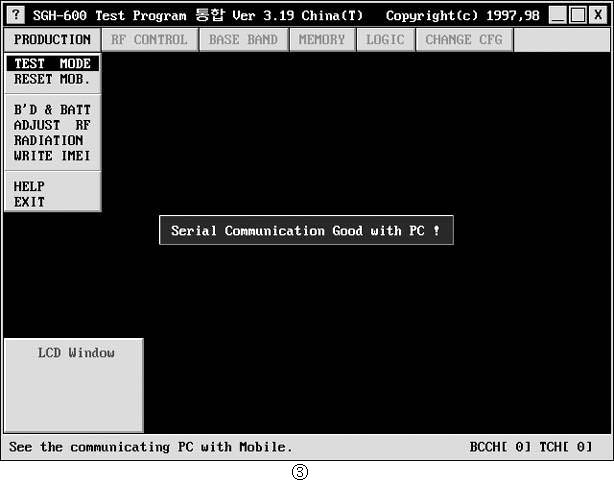Click inside the LCD Window panel
Viewport: 614px width, 482px height.
74,390
